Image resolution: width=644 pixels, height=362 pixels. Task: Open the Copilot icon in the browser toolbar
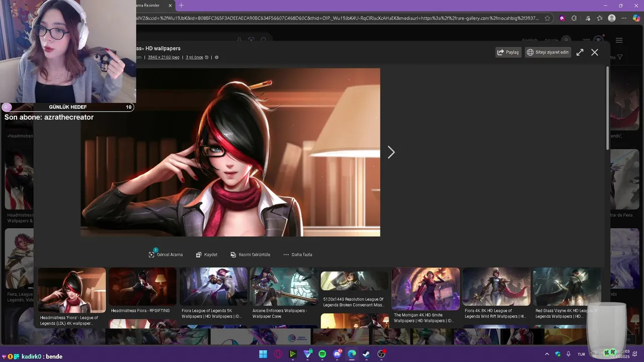coord(636,18)
